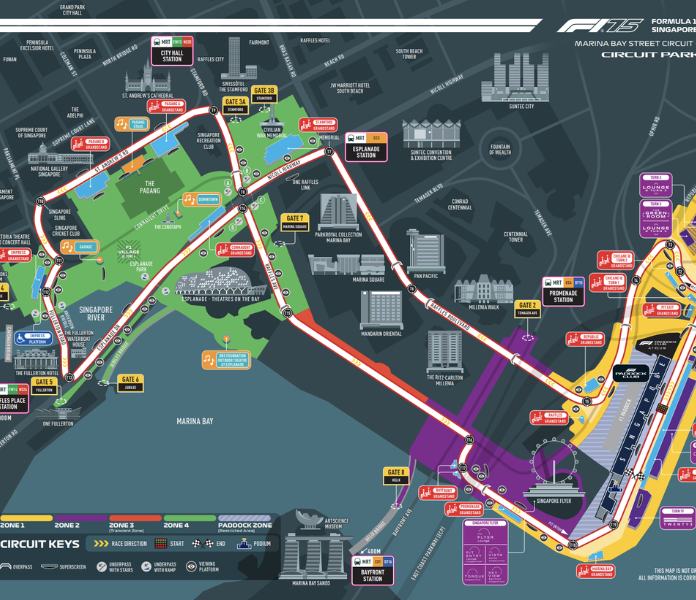Select the Marina Bay Sands building
This screenshot has width=696, height=600.
(312, 557)
